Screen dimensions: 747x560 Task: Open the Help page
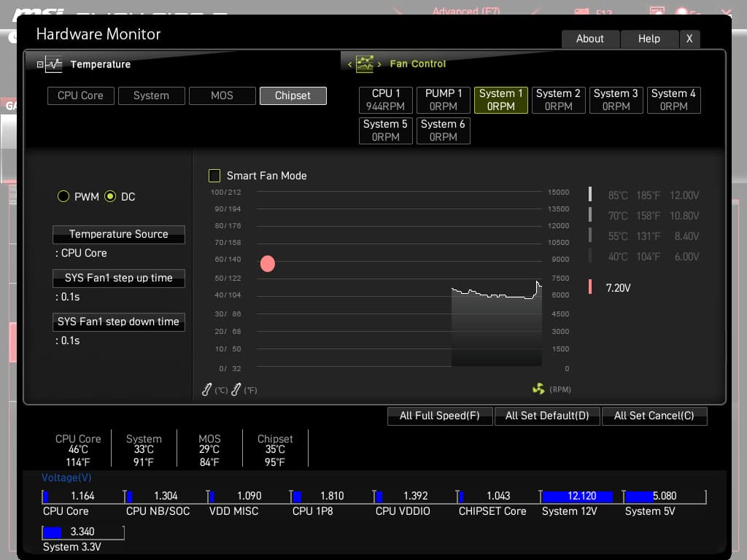649,39
